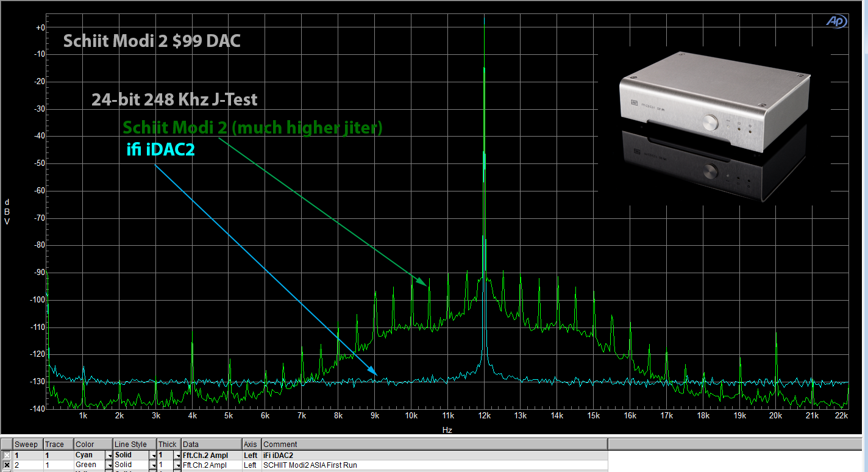Click the 'Left' axis cell in Green row

252,465
